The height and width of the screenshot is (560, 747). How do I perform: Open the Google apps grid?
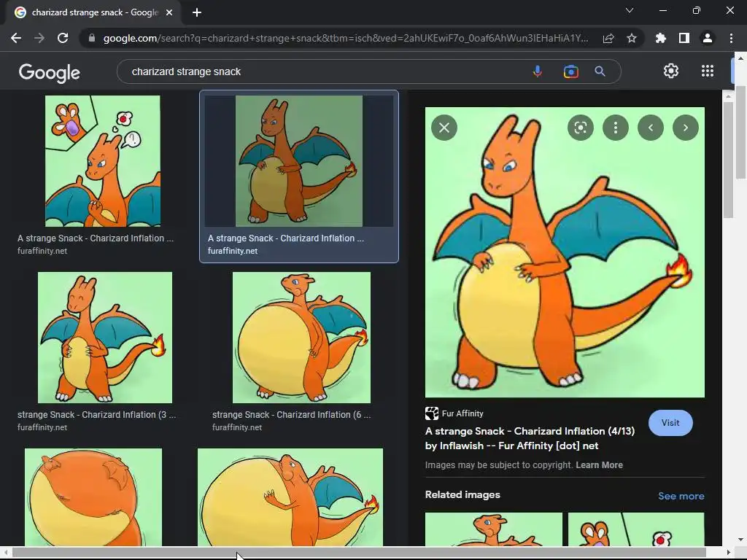pos(708,71)
